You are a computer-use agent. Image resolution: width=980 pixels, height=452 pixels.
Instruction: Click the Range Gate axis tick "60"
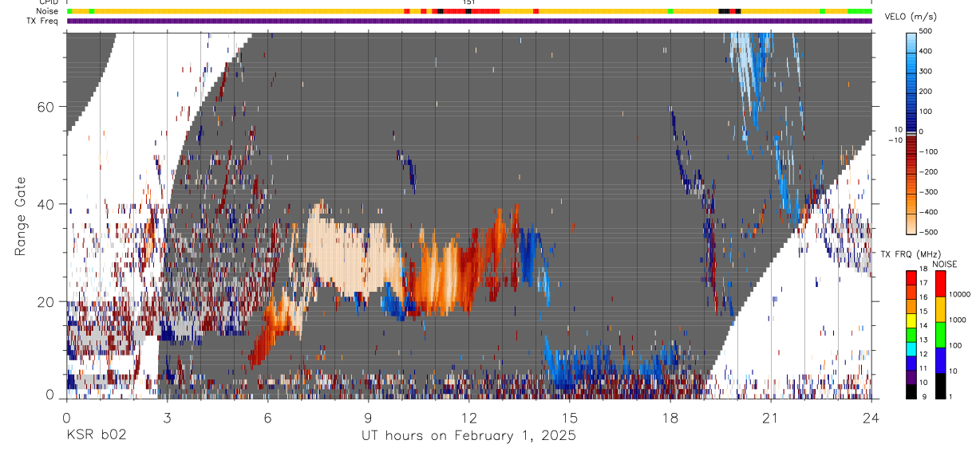pos(45,106)
